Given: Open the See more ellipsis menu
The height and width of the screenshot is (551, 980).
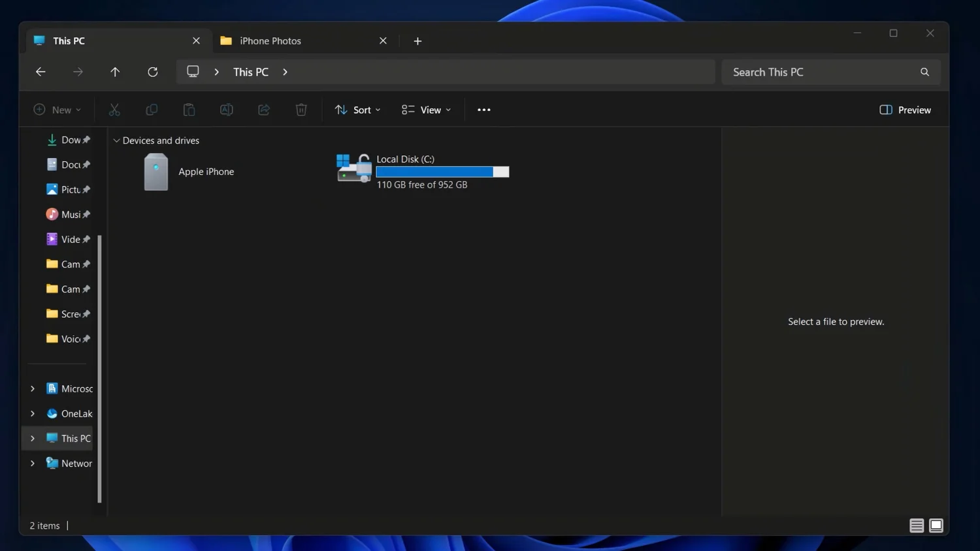Looking at the screenshot, I should tap(483, 110).
